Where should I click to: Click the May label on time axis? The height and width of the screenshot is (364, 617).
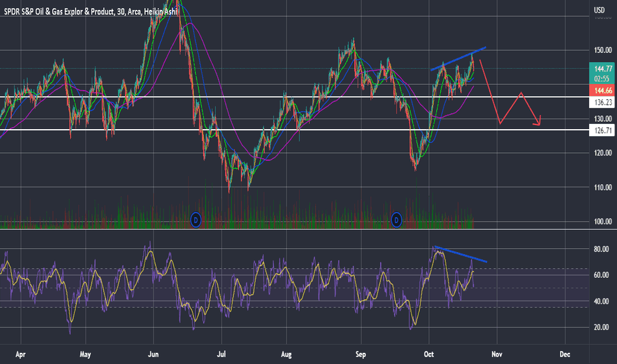(x=85, y=355)
